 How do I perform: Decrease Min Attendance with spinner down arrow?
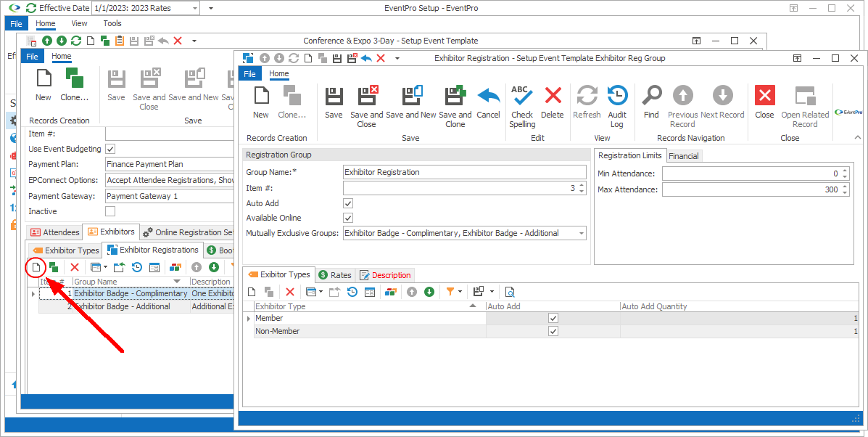(845, 176)
